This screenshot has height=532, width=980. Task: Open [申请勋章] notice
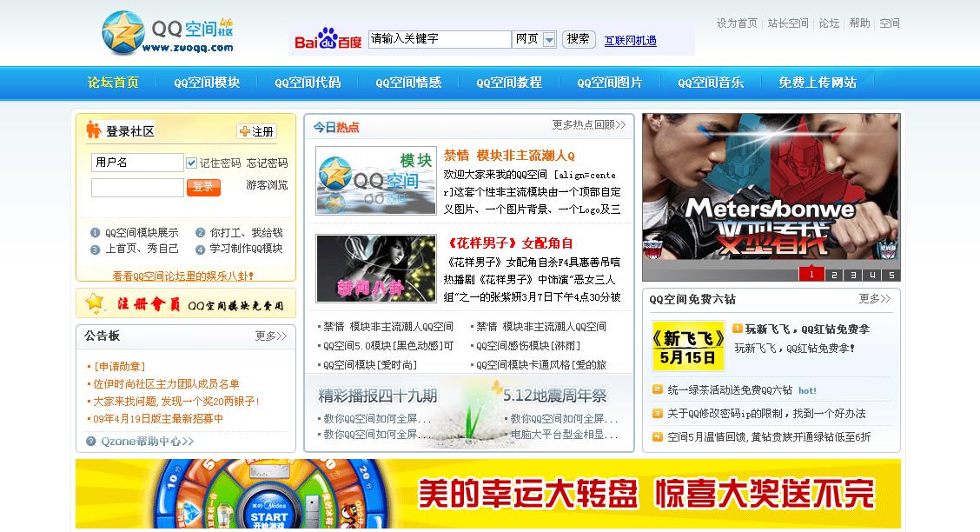119,366
